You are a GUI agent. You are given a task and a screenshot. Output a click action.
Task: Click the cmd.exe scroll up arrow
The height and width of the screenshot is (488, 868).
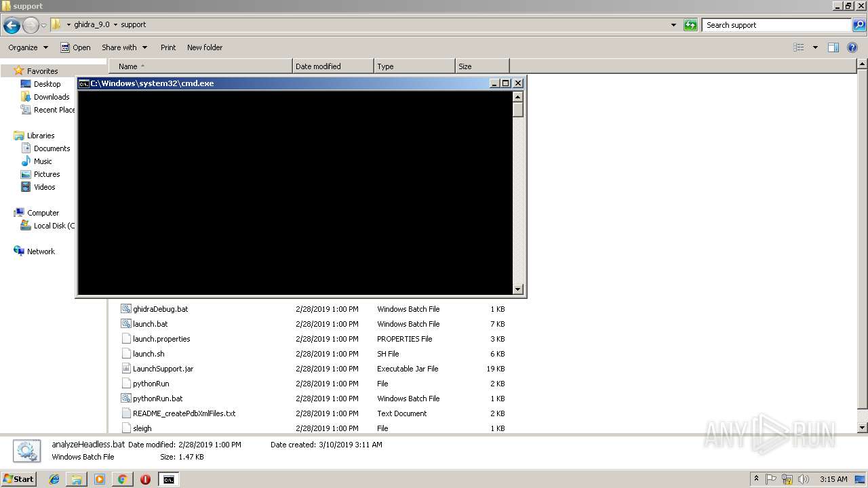tap(518, 97)
